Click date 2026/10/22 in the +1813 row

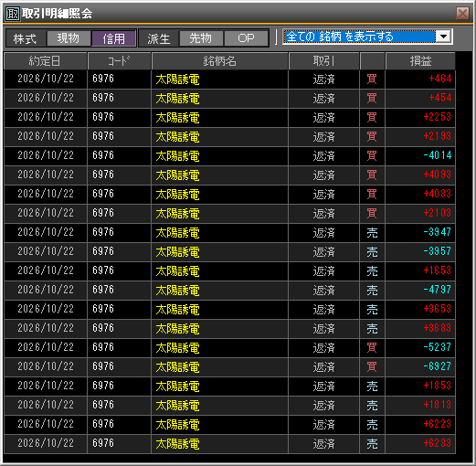[46, 405]
